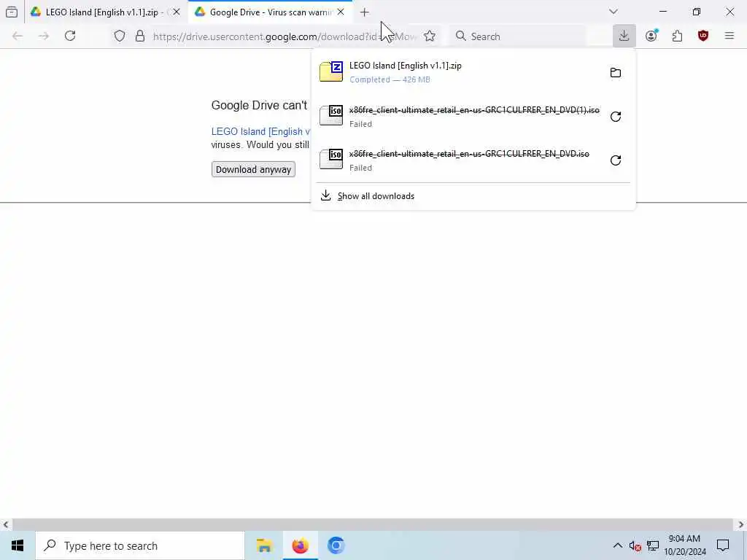
Task: Click the LEGO Island zip file icon
Action: [331, 71]
